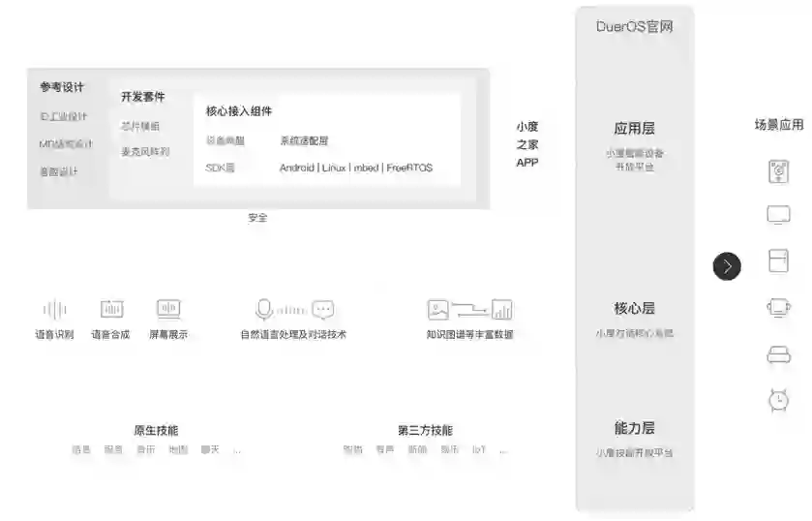
Task: Click the 屏幕展示 label
Action: click(x=168, y=334)
